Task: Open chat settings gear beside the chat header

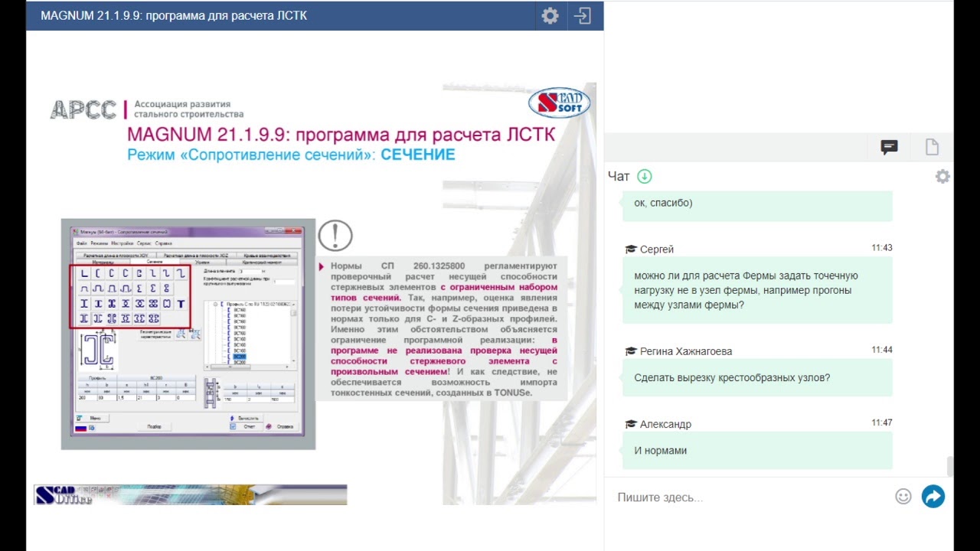Action: click(x=942, y=177)
